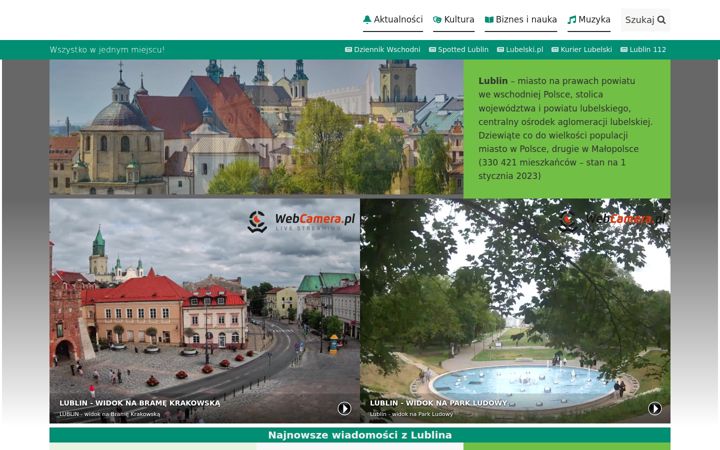720x450 pixels.
Task: Play the Park Ludowy webcam stream
Action: 655,408
